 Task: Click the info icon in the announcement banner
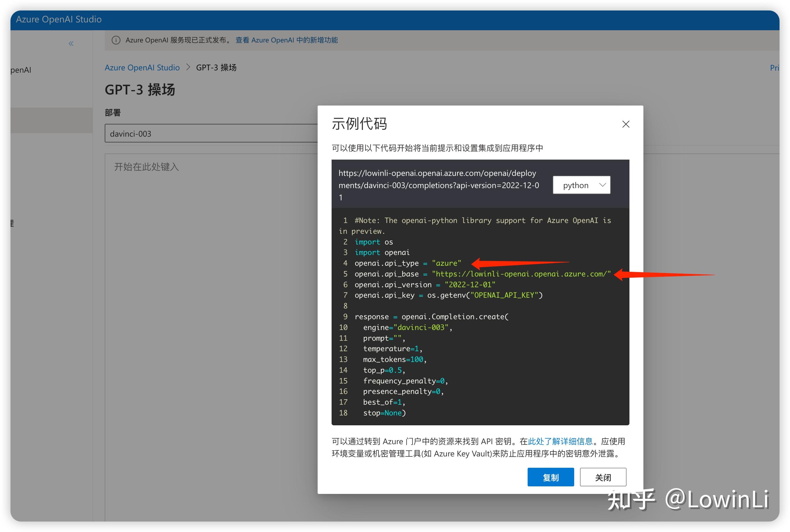pos(116,40)
